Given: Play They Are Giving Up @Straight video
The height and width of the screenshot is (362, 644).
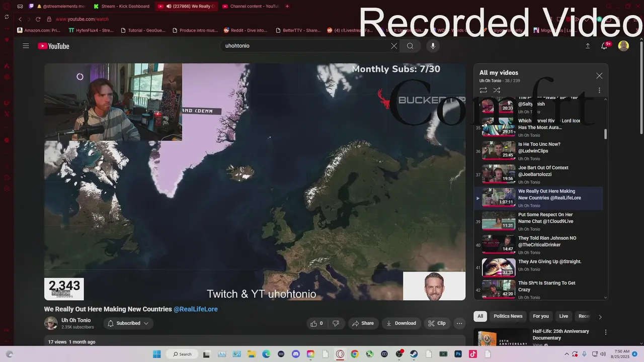Looking at the screenshot, I should 538,268.
